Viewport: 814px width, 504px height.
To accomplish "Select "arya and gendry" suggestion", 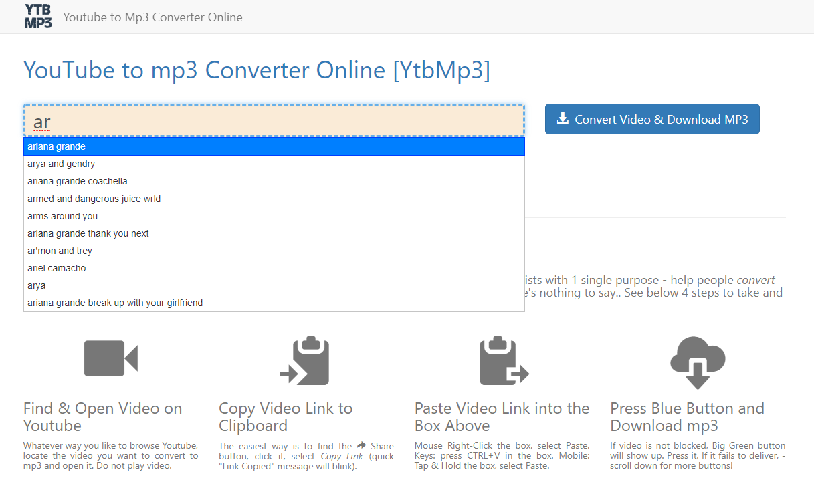I will (x=274, y=164).
